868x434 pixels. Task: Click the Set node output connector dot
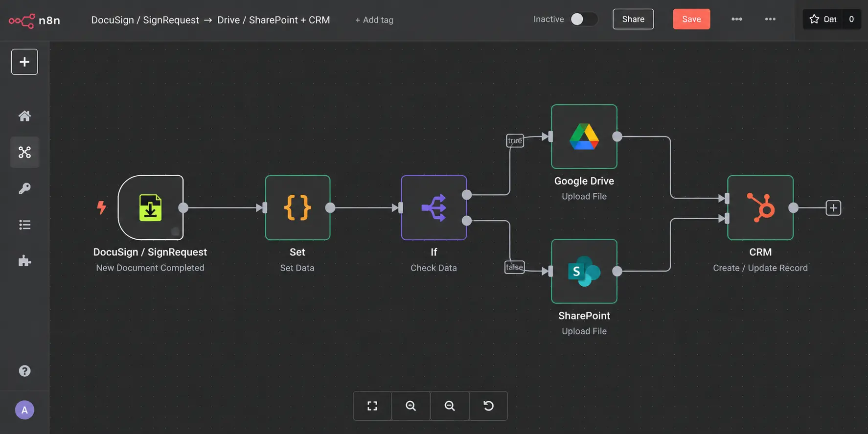click(330, 207)
